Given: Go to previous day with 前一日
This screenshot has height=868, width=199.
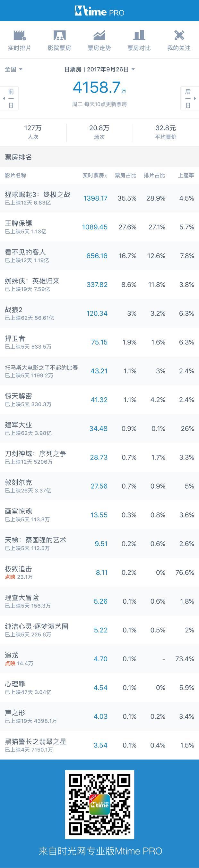Looking at the screenshot, I should 9,98.
